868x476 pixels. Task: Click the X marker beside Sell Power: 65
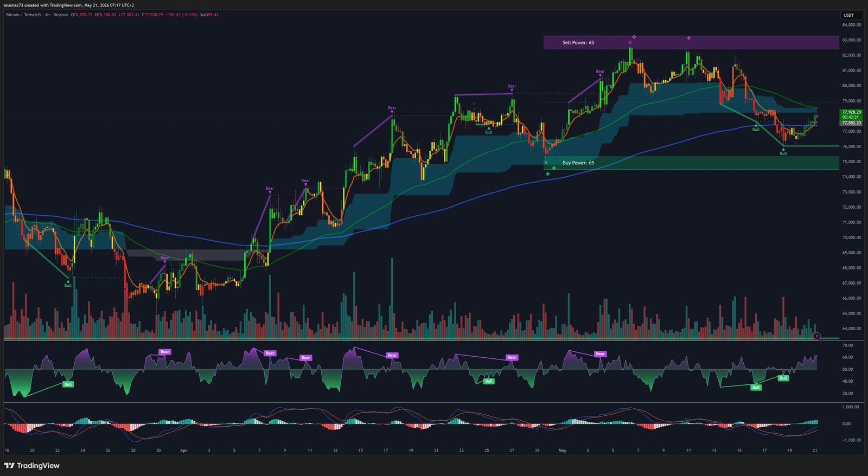630,42
